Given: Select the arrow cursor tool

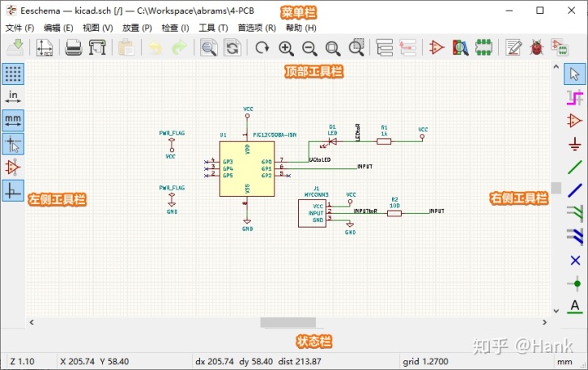Looking at the screenshot, I should [x=574, y=74].
